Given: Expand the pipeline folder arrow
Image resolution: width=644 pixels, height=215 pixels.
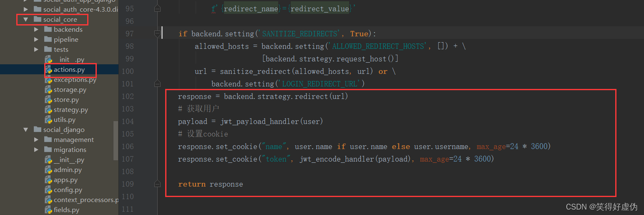Looking at the screenshot, I should (36, 39).
